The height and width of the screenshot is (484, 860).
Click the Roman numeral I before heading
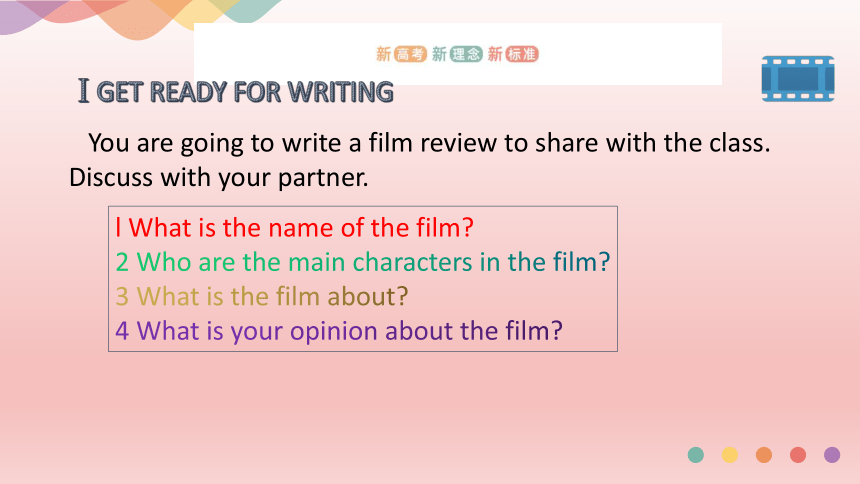click(83, 91)
